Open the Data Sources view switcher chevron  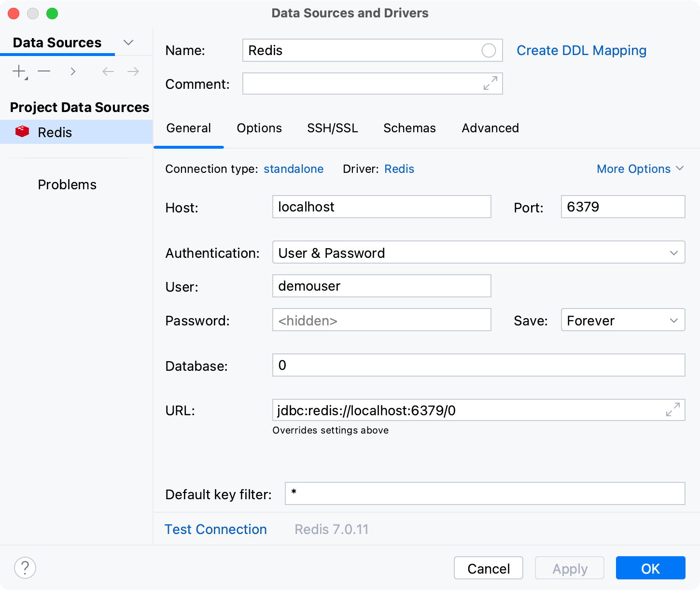point(128,42)
